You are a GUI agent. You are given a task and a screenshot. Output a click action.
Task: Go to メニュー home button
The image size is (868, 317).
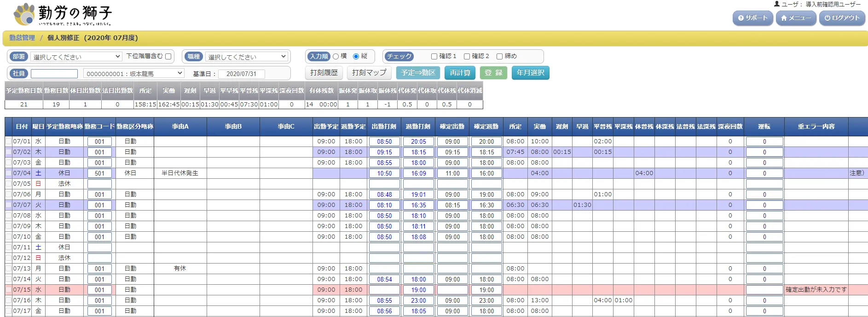click(x=796, y=18)
